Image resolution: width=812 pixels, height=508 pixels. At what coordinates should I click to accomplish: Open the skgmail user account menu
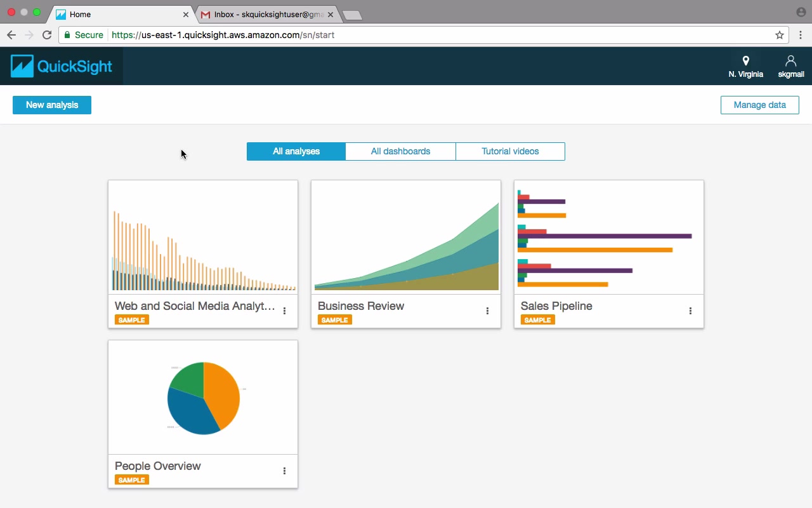(791, 67)
